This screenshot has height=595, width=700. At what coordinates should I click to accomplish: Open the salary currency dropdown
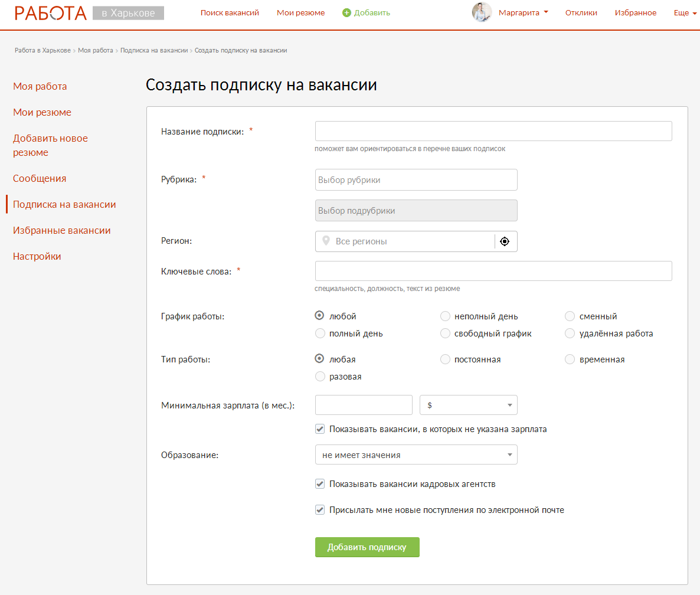(x=468, y=406)
